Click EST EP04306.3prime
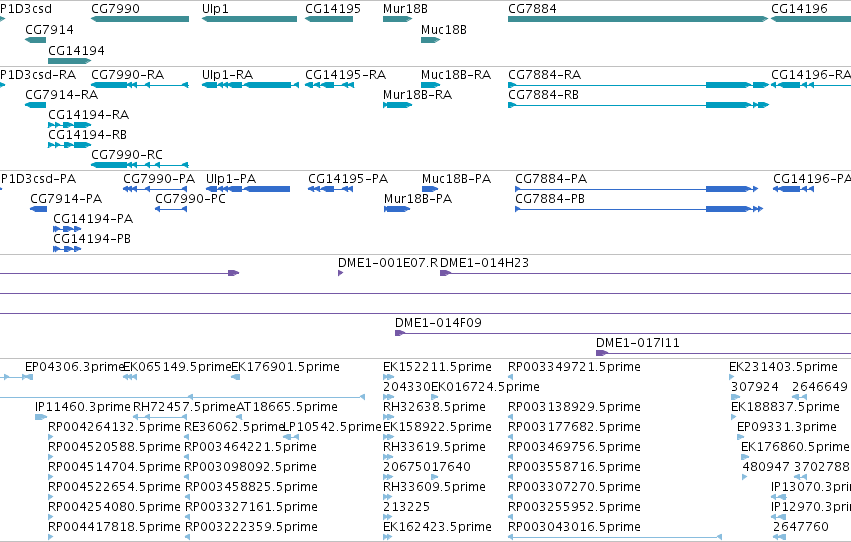This screenshot has width=851, height=542. 74,367
